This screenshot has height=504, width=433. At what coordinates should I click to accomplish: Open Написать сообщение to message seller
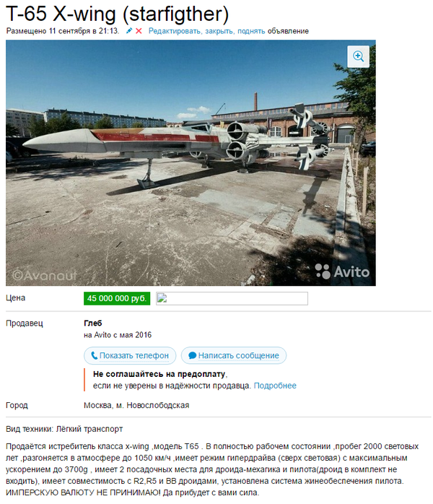[234, 355]
